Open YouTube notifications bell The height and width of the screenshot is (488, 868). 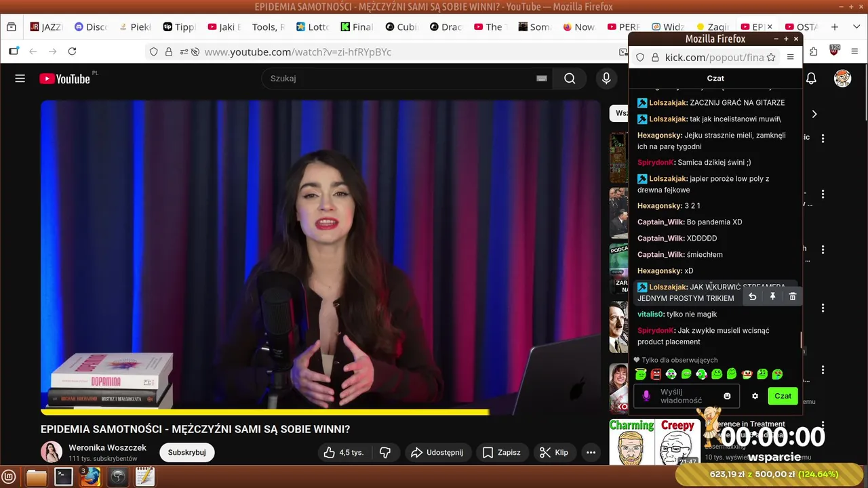point(811,79)
